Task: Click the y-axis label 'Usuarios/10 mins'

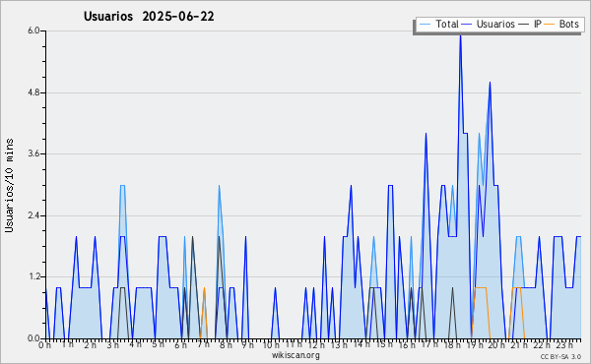Action: pos(9,185)
